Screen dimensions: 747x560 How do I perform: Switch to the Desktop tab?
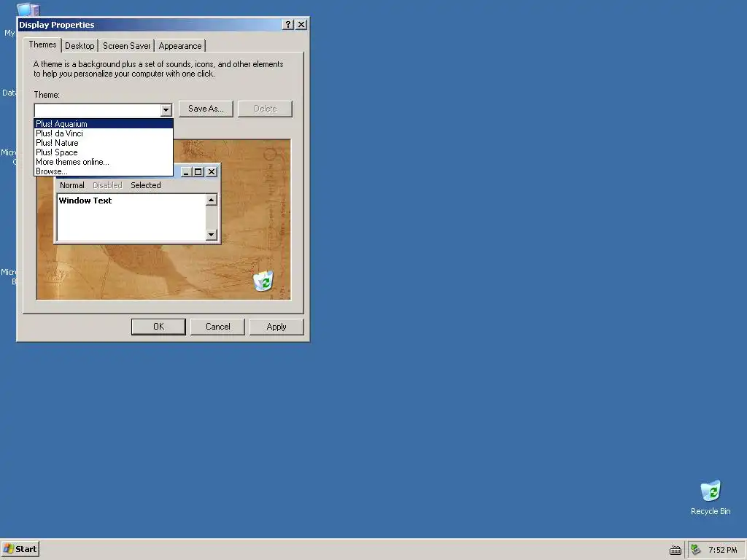(80, 46)
